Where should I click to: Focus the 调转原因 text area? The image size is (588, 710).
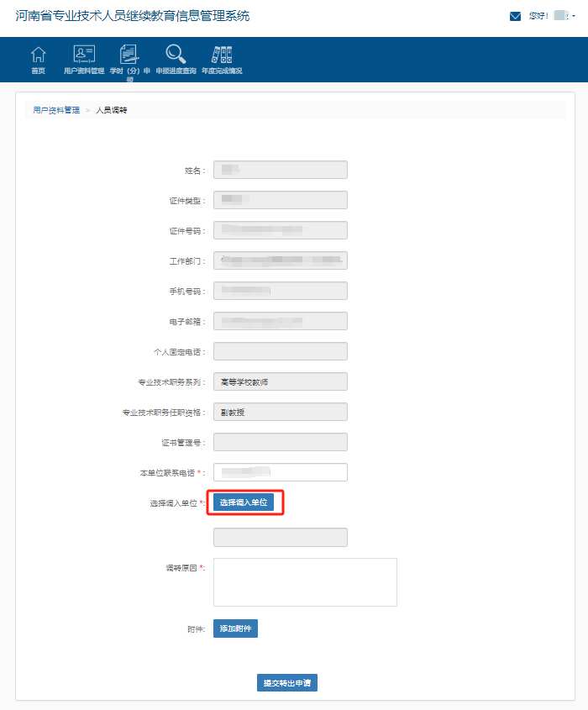click(305, 581)
